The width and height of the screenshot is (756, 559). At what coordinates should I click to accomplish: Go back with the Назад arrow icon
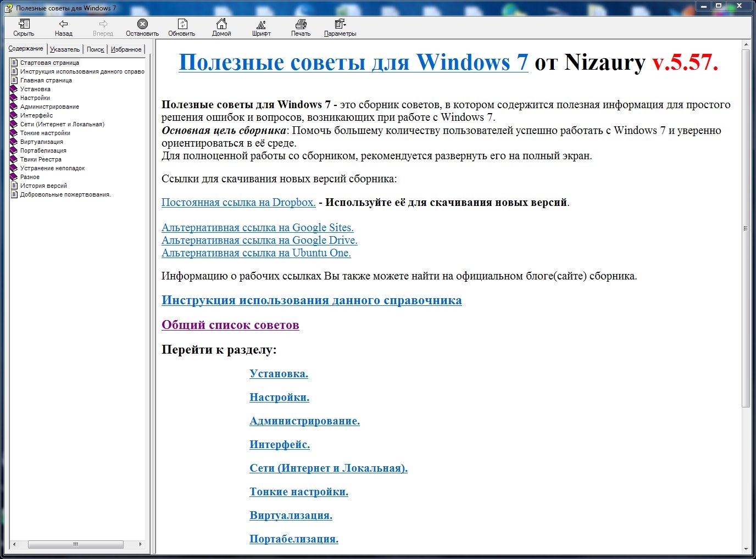click(x=63, y=24)
